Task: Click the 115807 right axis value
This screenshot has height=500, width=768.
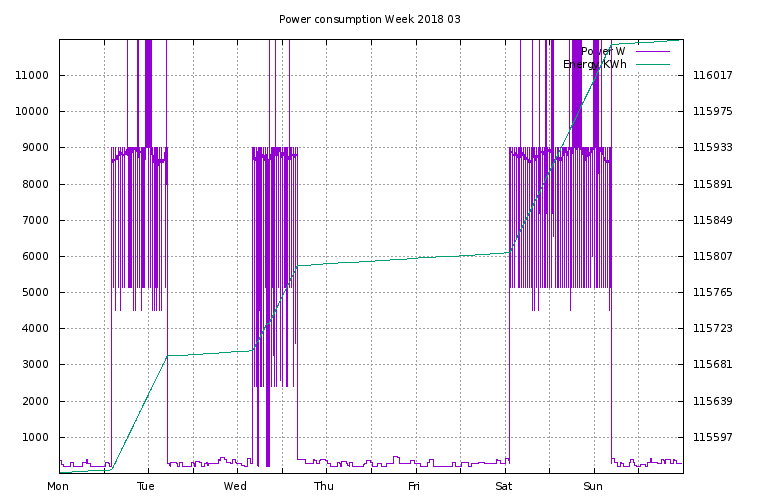Action: (713, 257)
